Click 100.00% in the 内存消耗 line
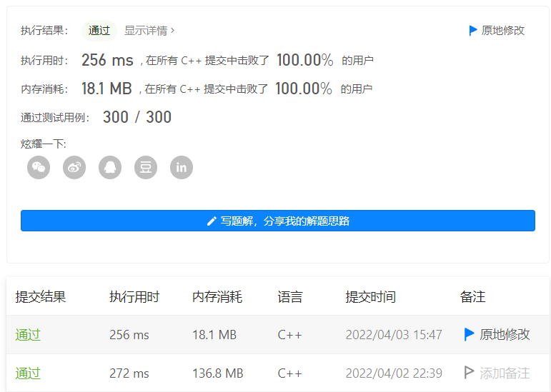Image resolution: width=551 pixels, height=392 pixels. (x=304, y=89)
